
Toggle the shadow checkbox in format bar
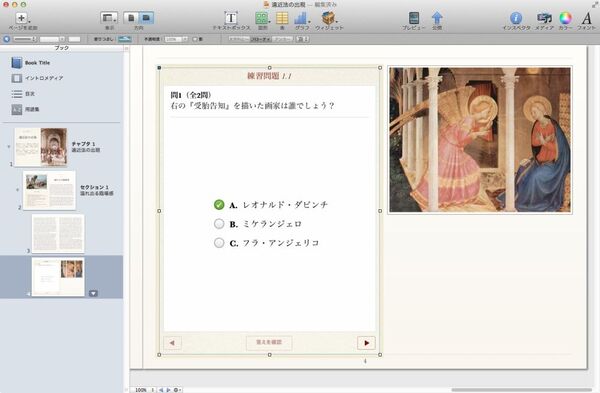point(195,39)
